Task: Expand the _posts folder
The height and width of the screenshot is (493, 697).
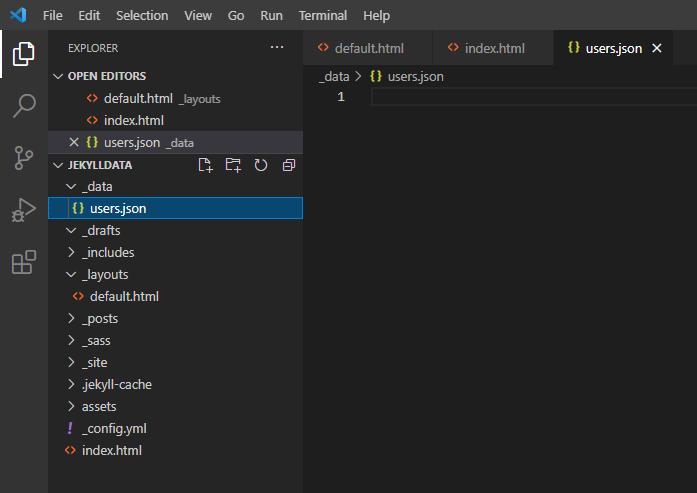Action: 99,319
